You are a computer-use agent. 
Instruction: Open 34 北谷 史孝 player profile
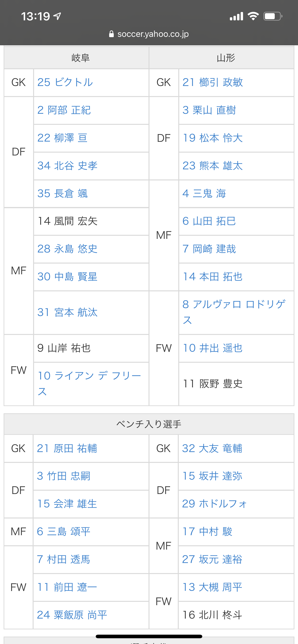[x=67, y=166]
